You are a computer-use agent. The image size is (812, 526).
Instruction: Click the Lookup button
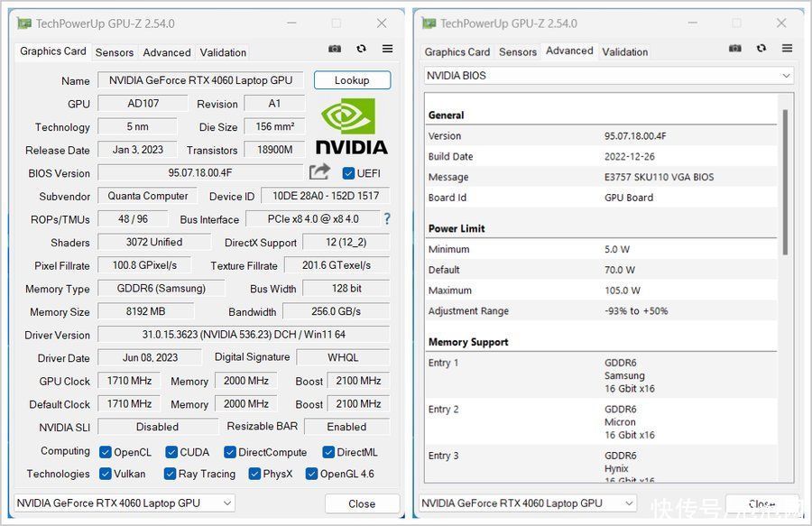coord(352,80)
